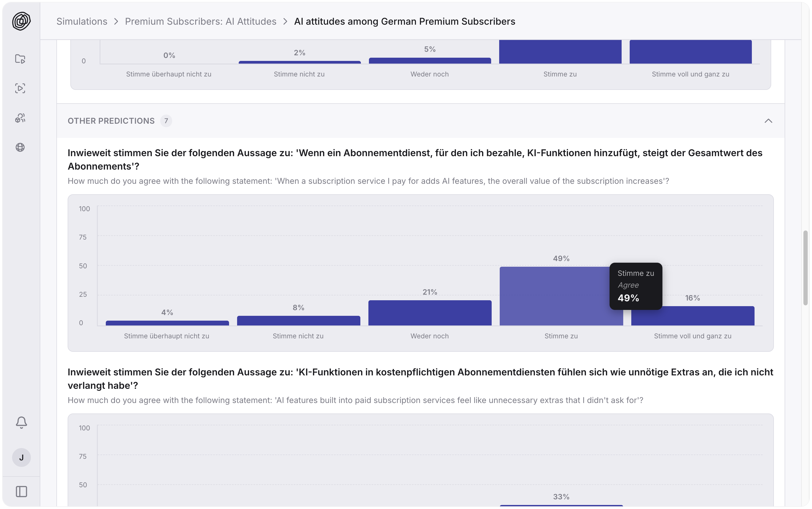
Task: Click the current breadcrumb AI attitudes among German Premium Subscribers
Action: [404, 21]
